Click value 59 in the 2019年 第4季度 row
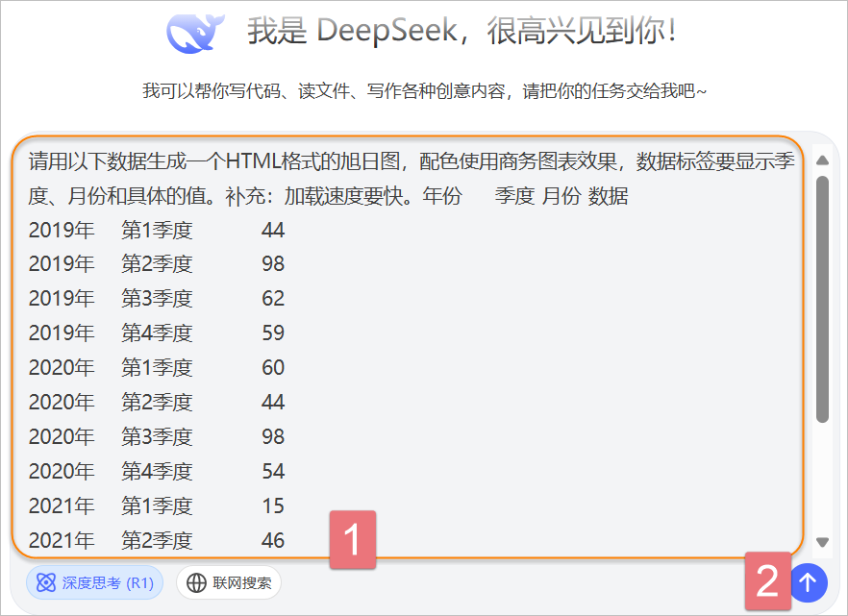848x616 pixels. (273, 333)
